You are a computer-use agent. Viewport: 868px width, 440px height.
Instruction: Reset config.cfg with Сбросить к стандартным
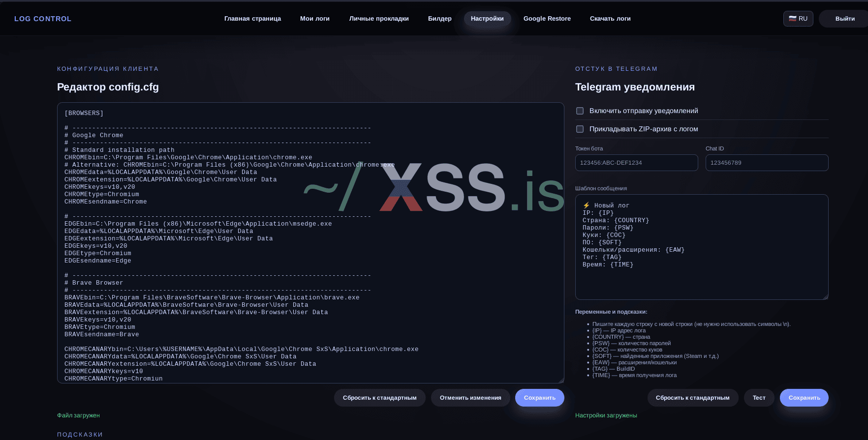click(380, 398)
